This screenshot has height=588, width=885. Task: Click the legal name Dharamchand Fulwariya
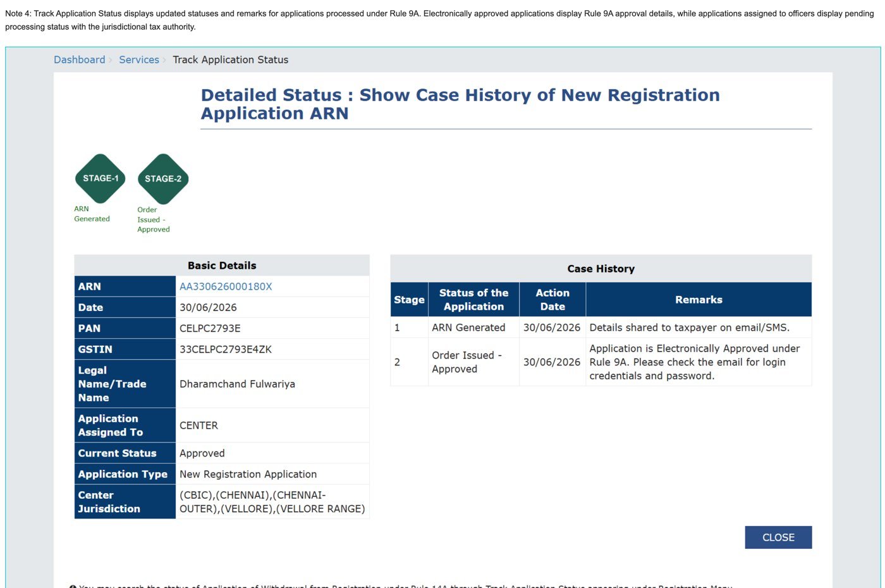click(237, 384)
